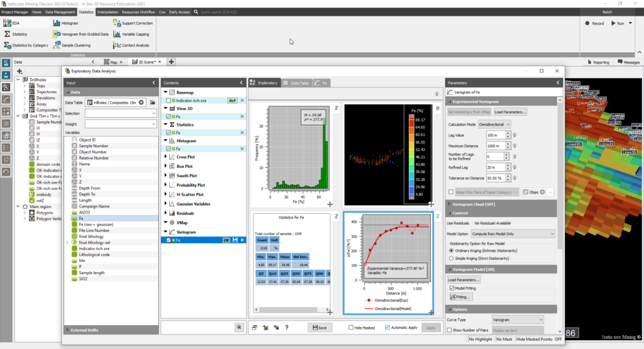This screenshot has width=644, height=349.
Task: Enable Hide Masked checkbox
Action: (x=351, y=328)
